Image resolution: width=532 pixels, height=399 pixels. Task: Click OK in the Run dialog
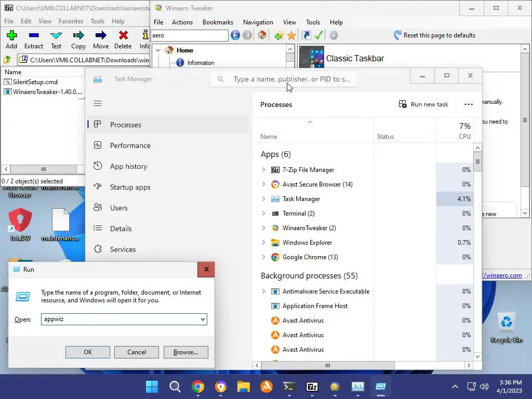87,352
